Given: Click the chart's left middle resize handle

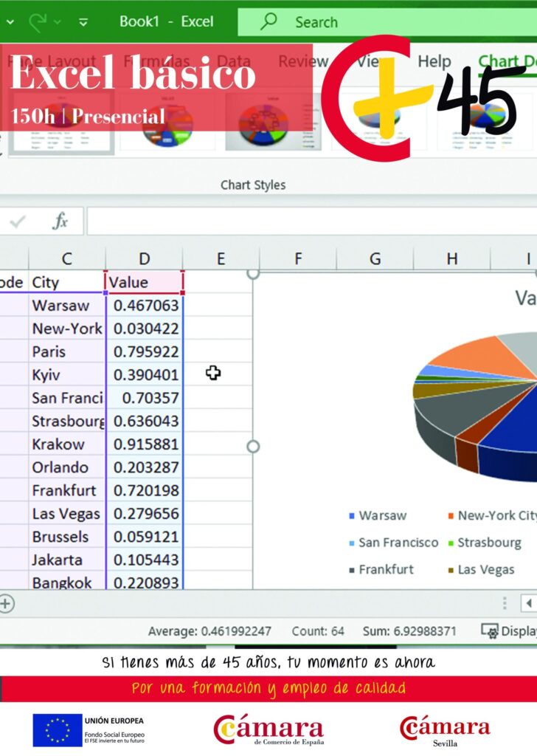Looking at the screenshot, I should [x=253, y=447].
